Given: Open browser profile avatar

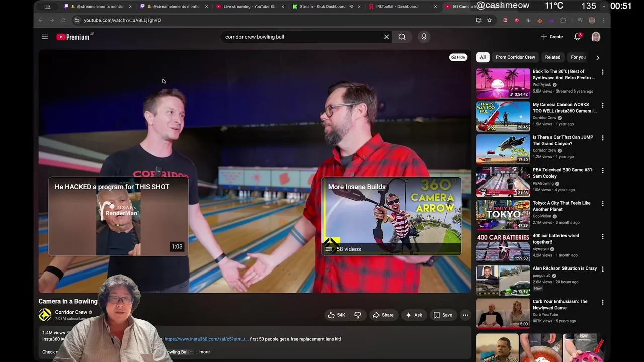Looking at the screenshot, I should [x=592, y=20].
